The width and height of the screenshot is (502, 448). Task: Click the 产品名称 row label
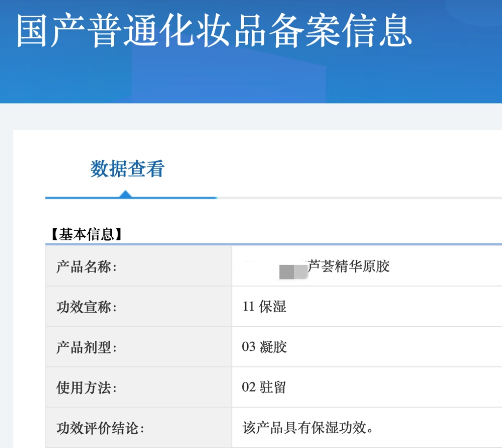click(x=86, y=267)
